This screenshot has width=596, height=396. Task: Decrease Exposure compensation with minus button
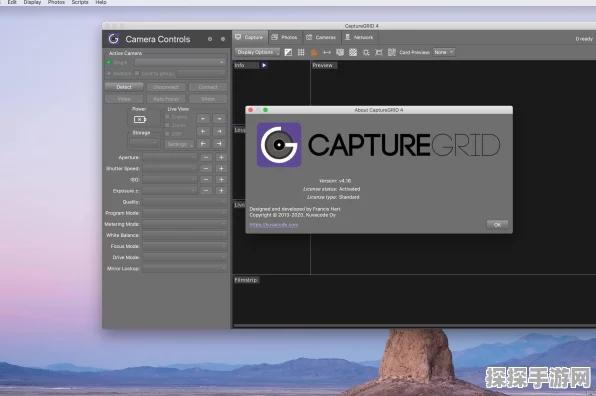coord(206,190)
